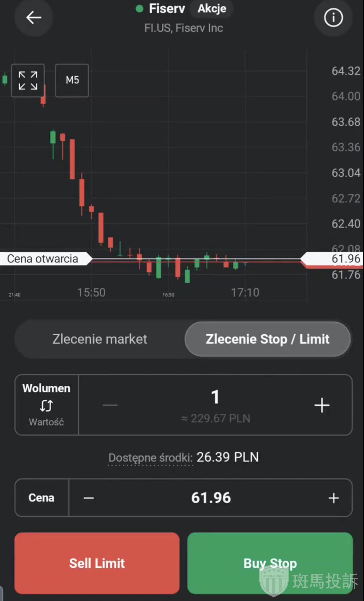Switch to Zlecenie market tab
Image resolution: width=364 pixels, height=601 pixels.
[100, 339]
